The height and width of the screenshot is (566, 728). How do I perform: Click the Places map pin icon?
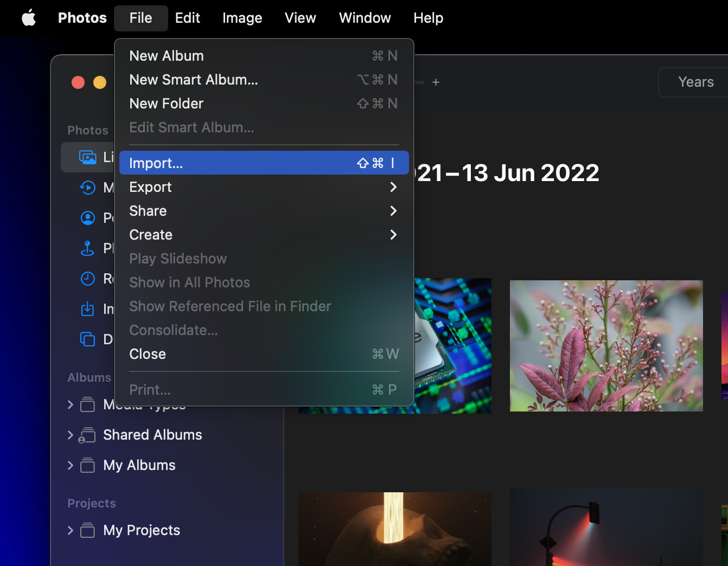tap(87, 248)
